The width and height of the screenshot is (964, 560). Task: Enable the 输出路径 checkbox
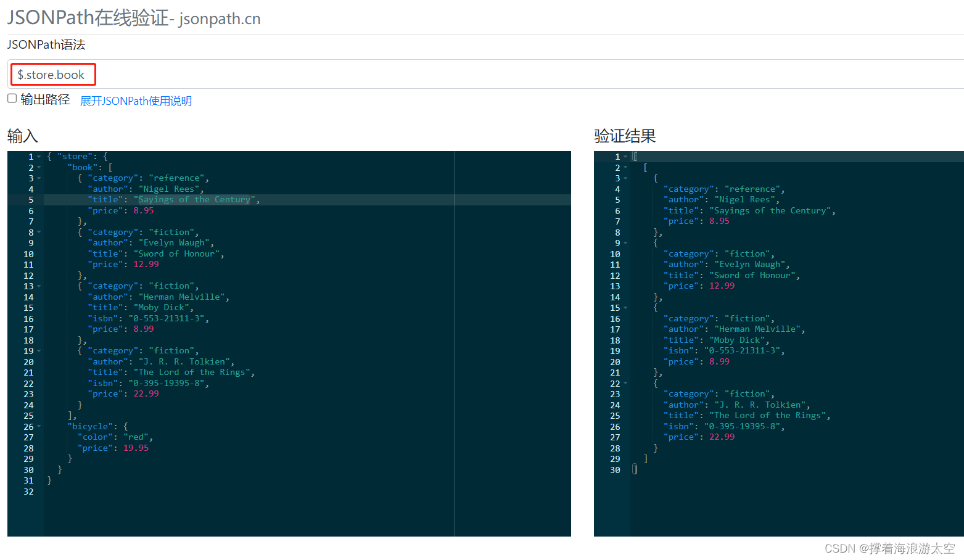pos(12,98)
